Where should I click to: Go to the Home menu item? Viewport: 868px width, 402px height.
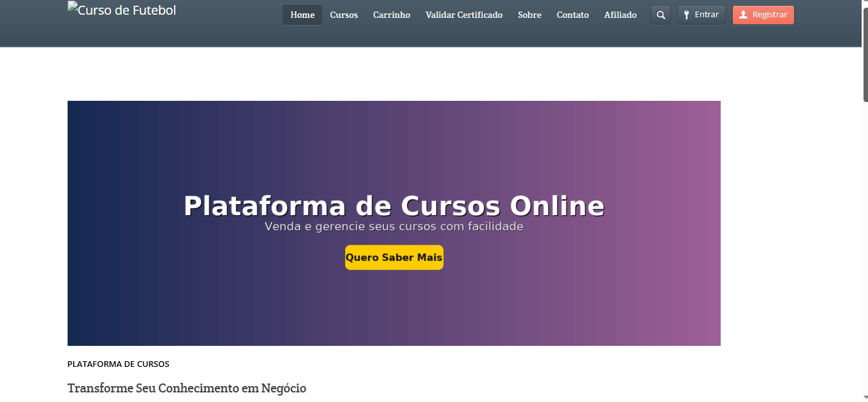[x=302, y=15]
